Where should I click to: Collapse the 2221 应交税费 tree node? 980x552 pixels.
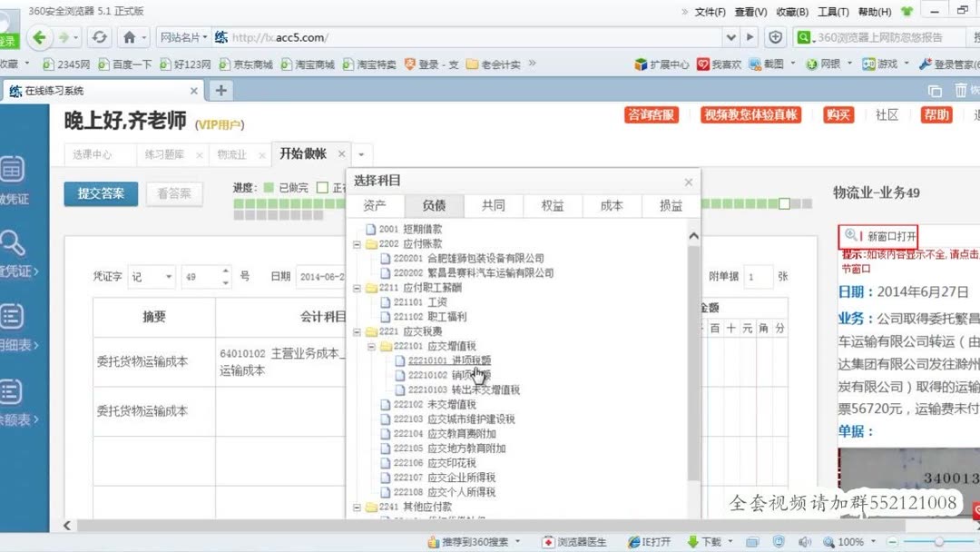pyautogui.click(x=356, y=330)
